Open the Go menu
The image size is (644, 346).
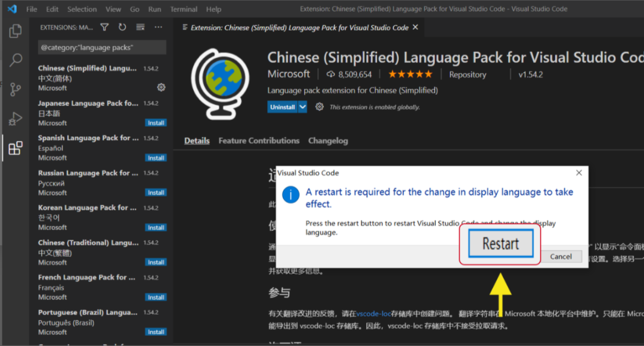coord(135,9)
